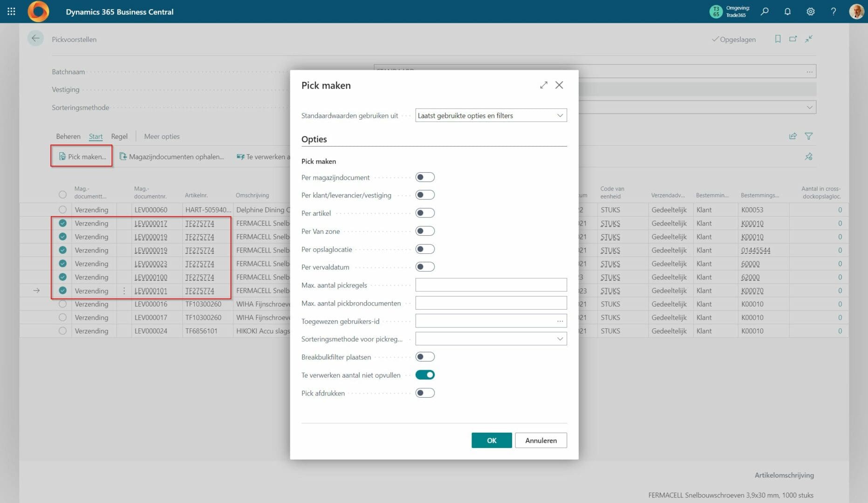Open destination number 01445544 link
868x503 pixels.
click(x=756, y=250)
